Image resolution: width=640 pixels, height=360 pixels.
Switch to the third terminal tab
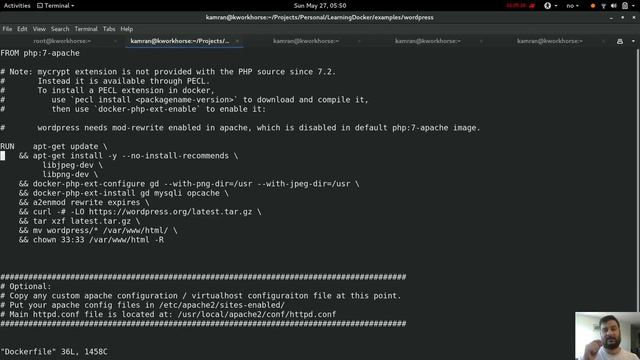(306, 41)
